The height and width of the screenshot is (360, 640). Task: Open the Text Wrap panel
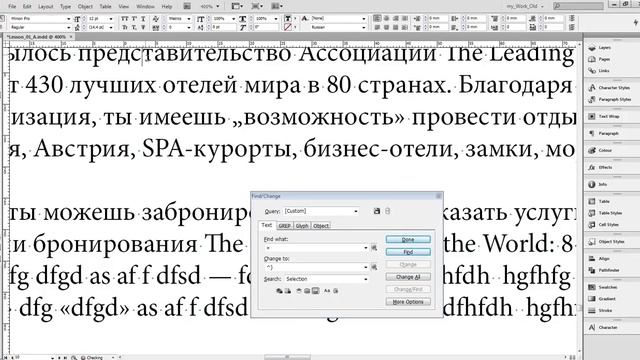(x=604, y=116)
